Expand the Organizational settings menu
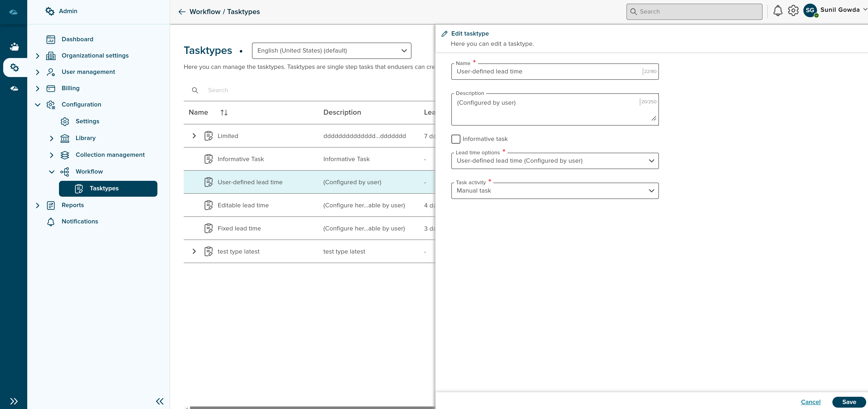Viewport: 868px width, 409px height. (x=37, y=56)
